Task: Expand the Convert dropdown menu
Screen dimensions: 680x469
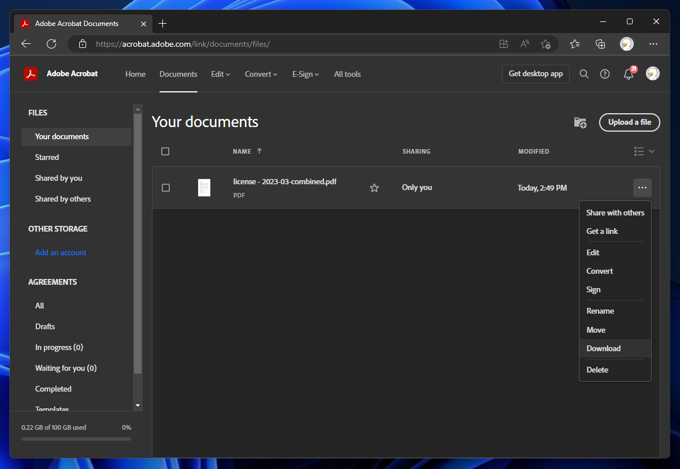Action: [260, 74]
